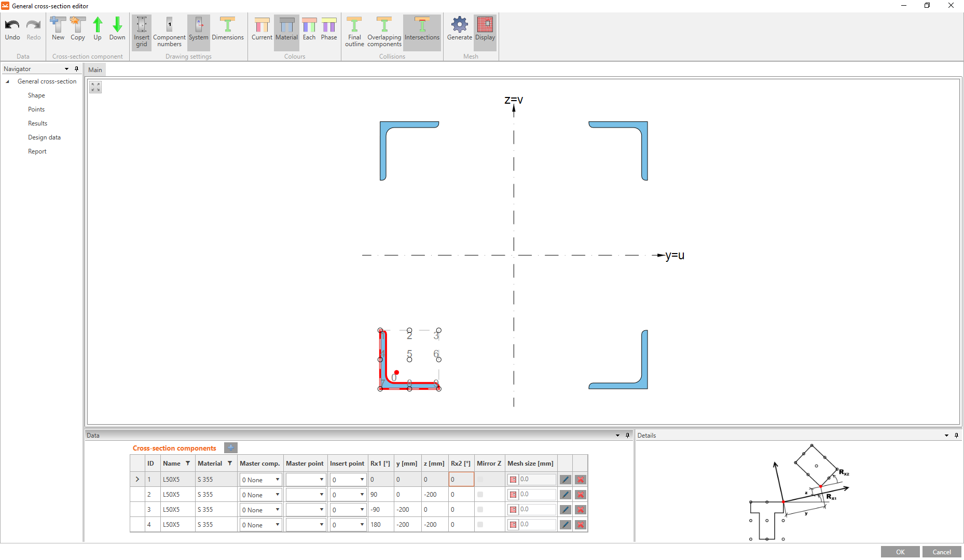The width and height of the screenshot is (964, 560).
Task: Filter the Name column
Action: tap(188, 464)
